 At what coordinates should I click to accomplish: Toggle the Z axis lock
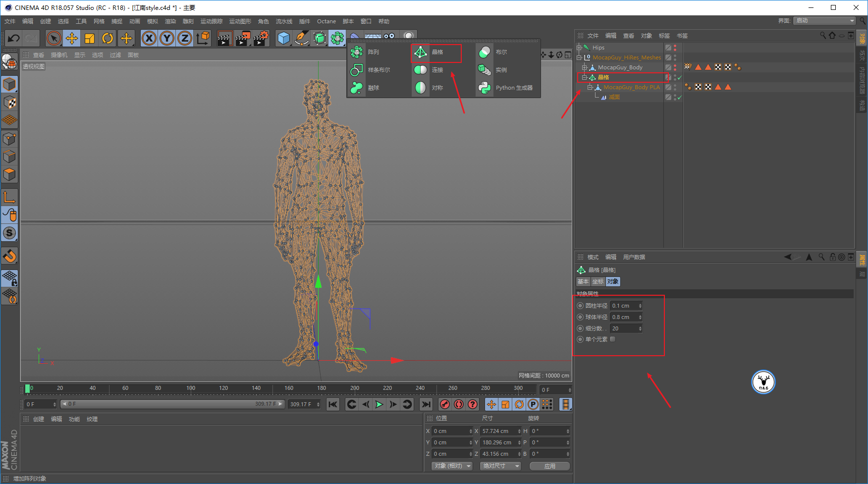tap(185, 38)
